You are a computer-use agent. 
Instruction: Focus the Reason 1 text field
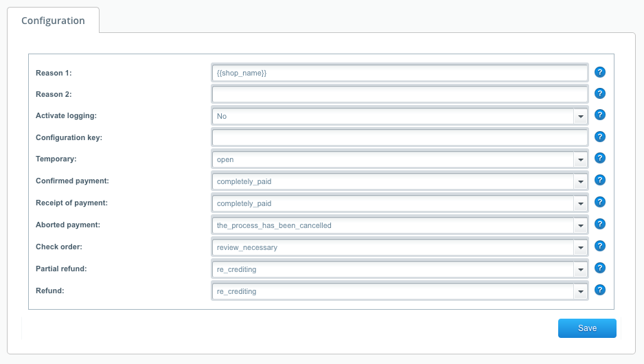tap(400, 72)
